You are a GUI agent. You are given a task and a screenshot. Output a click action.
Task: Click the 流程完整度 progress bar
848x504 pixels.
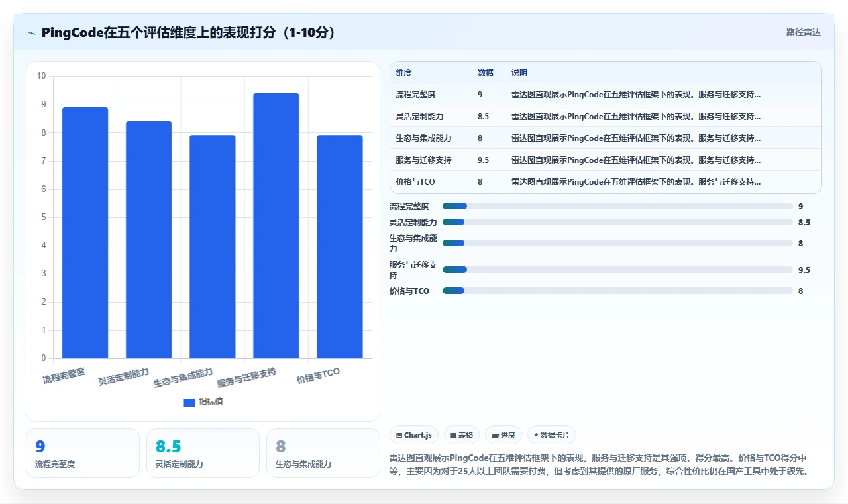[x=617, y=206]
